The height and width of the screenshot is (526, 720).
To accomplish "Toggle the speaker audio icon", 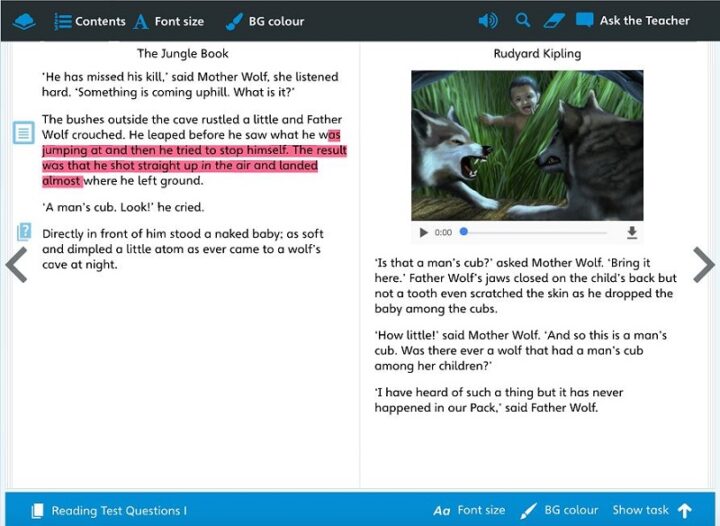I will point(488,21).
